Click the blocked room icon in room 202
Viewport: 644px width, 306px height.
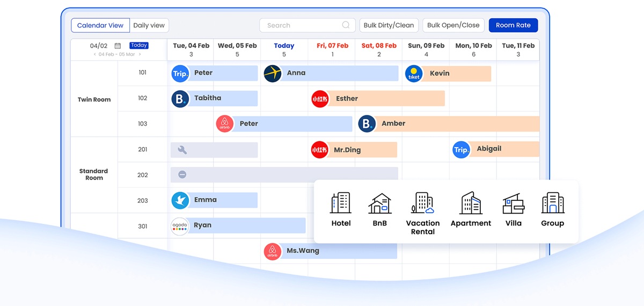point(182,175)
